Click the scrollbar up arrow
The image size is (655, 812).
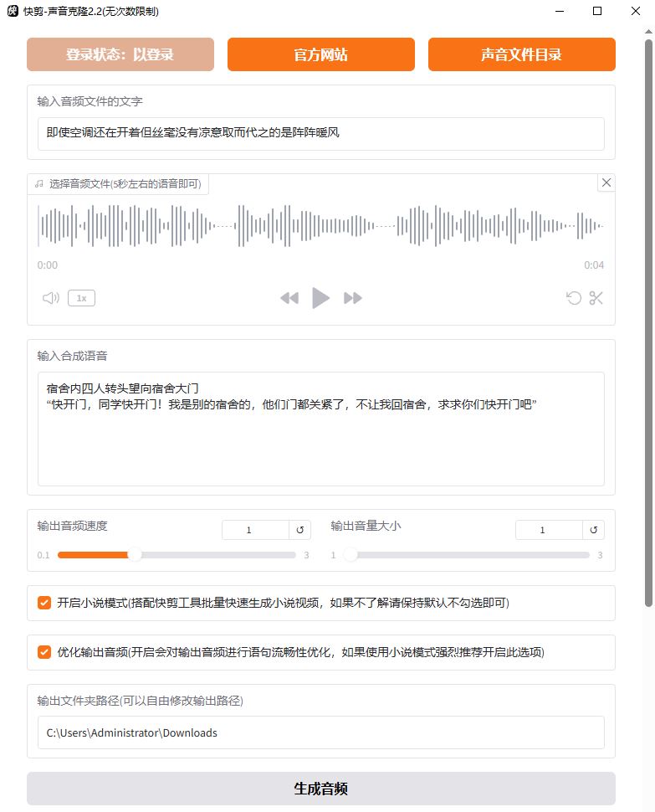(648, 32)
